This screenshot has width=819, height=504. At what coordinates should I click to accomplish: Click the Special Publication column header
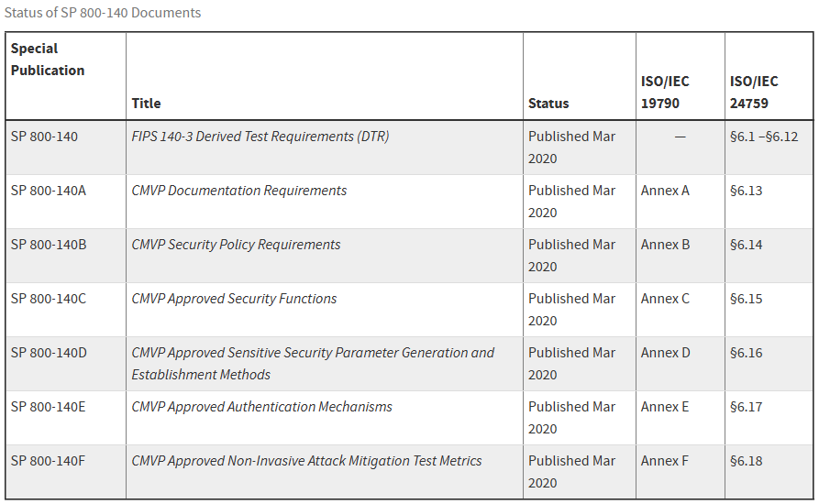pyautogui.click(x=48, y=60)
